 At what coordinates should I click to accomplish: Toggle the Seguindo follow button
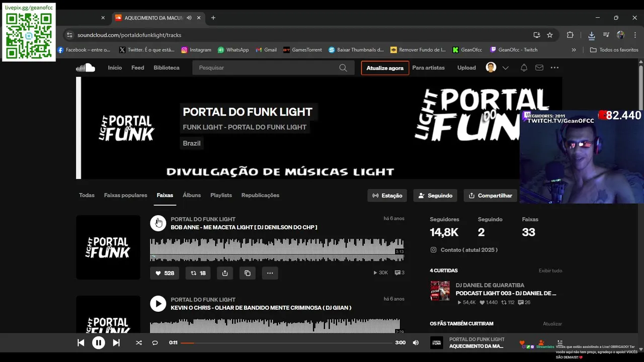[435, 196]
